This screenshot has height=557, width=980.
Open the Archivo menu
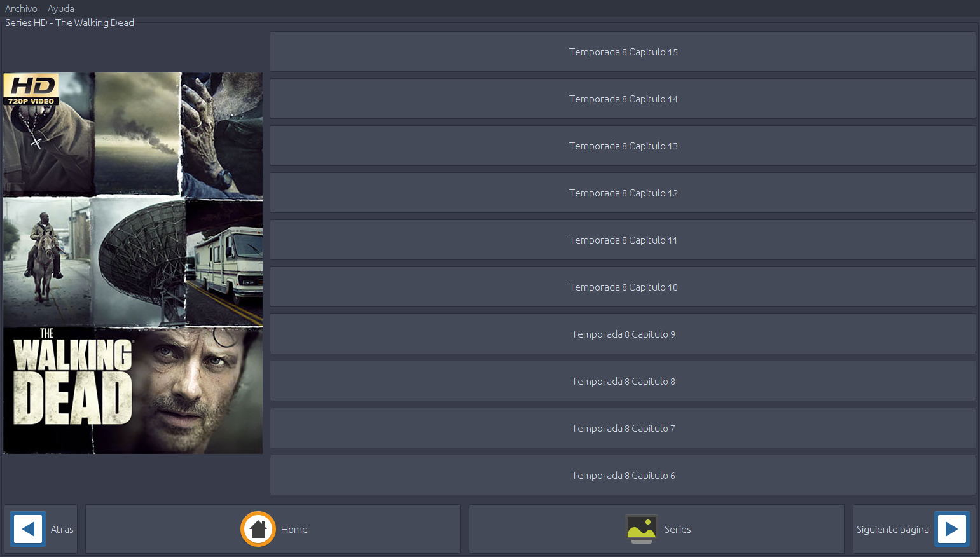click(21, 8)
